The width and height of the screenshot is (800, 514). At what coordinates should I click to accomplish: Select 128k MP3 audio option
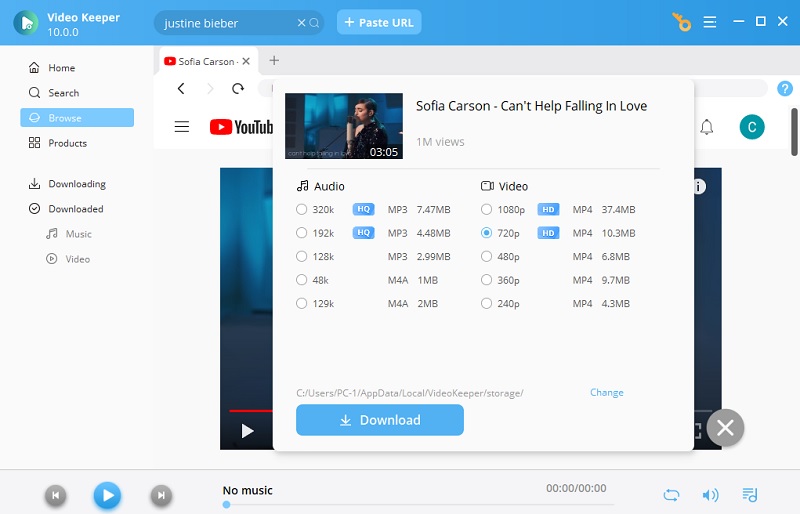click(x=302, y=256)
